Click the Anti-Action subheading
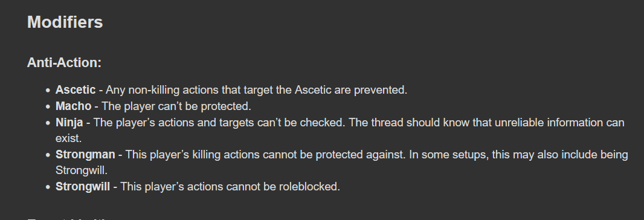644x220 pixels. click(x=64, y=62)
